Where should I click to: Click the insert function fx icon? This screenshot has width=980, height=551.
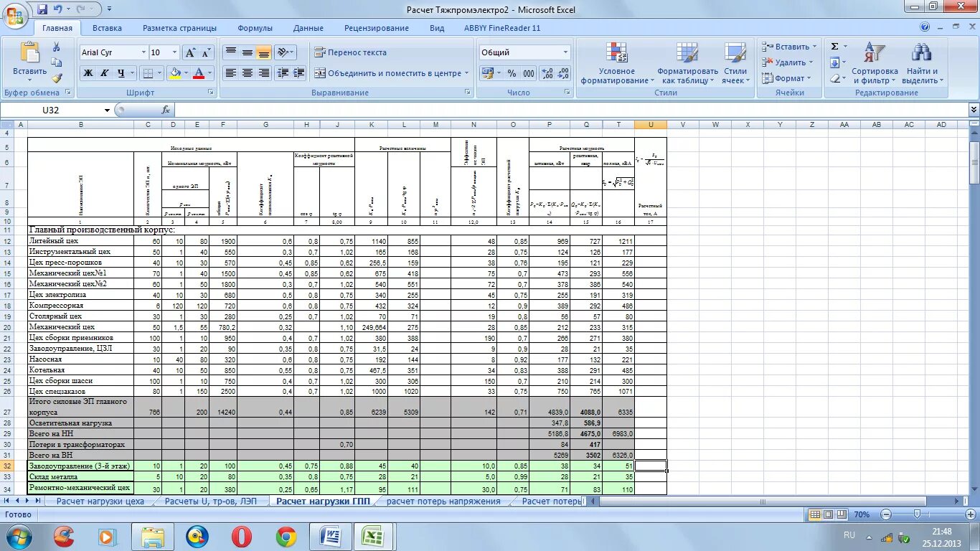(166, 110)
